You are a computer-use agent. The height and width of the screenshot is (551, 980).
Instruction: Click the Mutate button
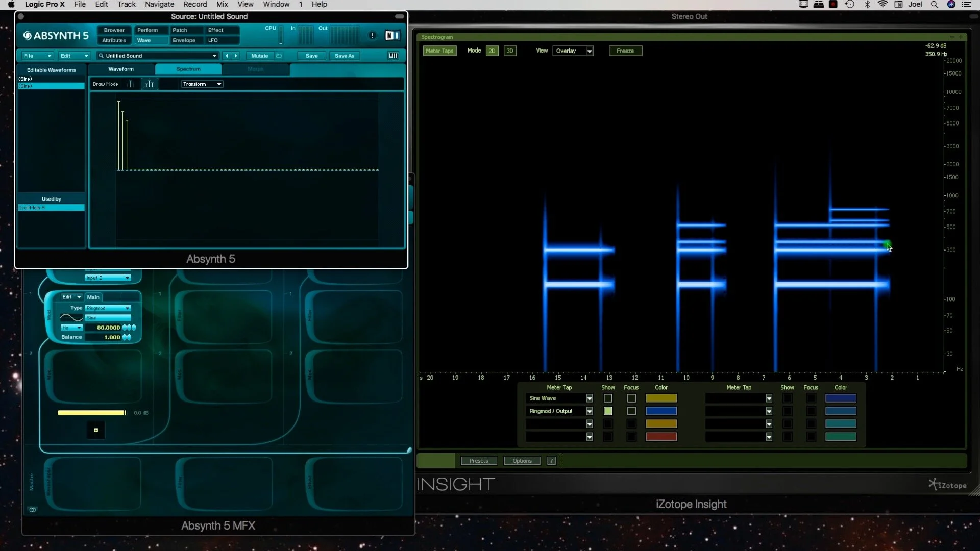point(259,56)
